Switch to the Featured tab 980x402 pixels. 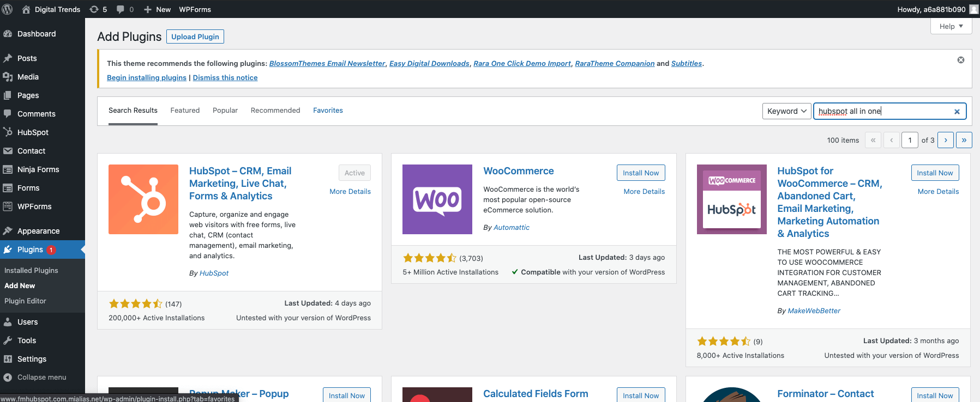click(x=185, y=111)
